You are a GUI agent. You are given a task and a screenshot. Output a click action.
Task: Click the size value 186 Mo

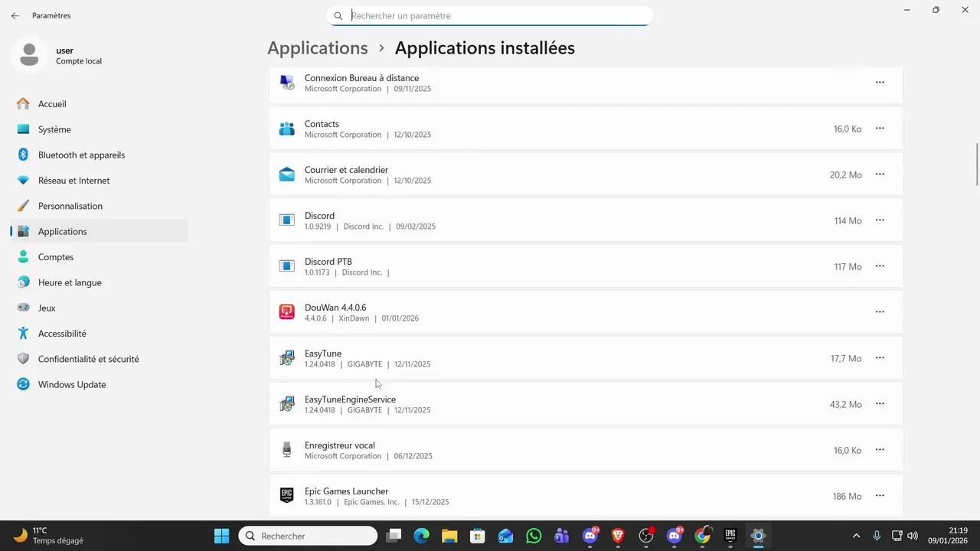pyautogui.click(x=848, y=496)
